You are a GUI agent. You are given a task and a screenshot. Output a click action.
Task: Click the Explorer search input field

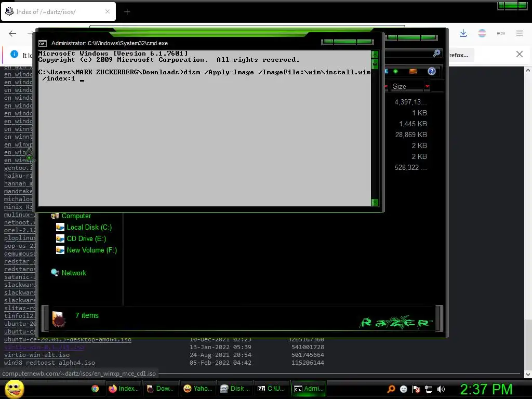point(408,54)
